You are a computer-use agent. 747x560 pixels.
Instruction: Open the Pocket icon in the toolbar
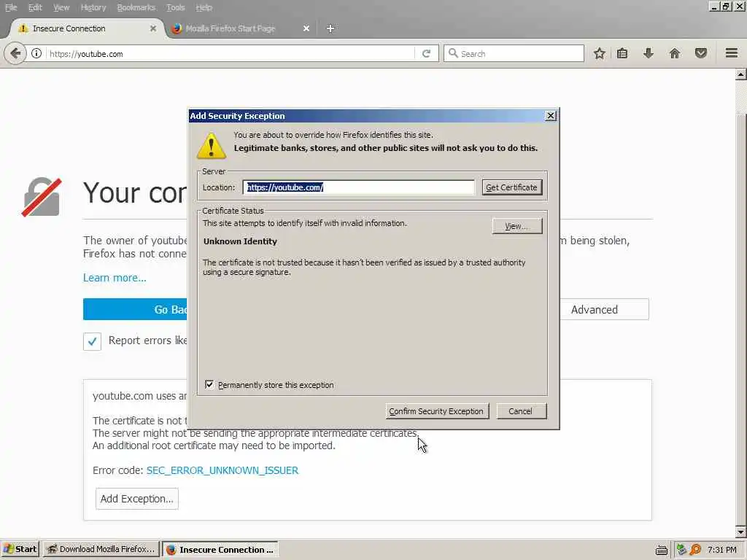click(x=701, y=53)
